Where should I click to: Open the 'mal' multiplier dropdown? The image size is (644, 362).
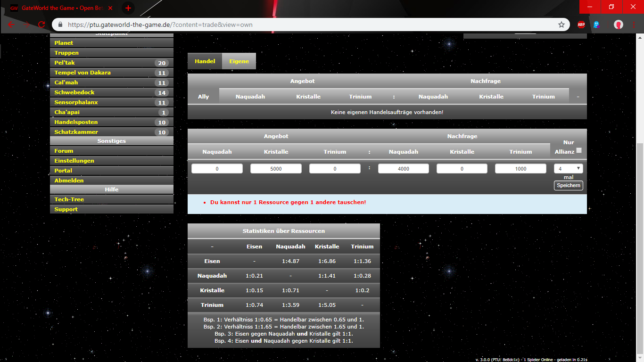tap(568, 168)
